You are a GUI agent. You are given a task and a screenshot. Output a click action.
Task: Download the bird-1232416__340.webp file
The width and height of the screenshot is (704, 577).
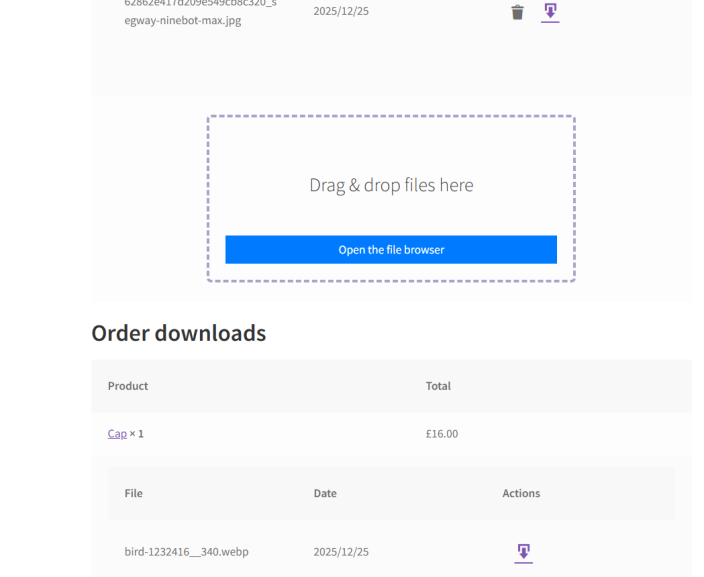point(523,552)
